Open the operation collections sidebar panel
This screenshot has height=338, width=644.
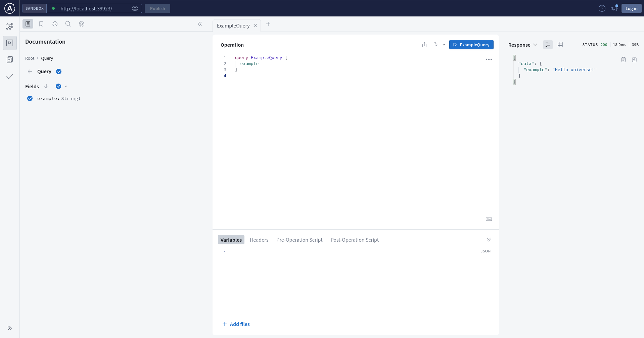tap(10, 59)
